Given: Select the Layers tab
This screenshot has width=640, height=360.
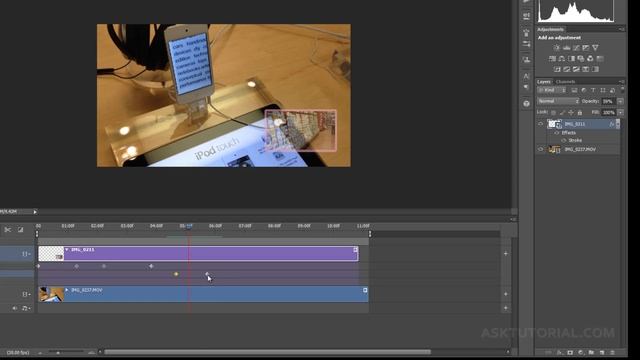Looking at the screenshot, I should pos(544,82).
